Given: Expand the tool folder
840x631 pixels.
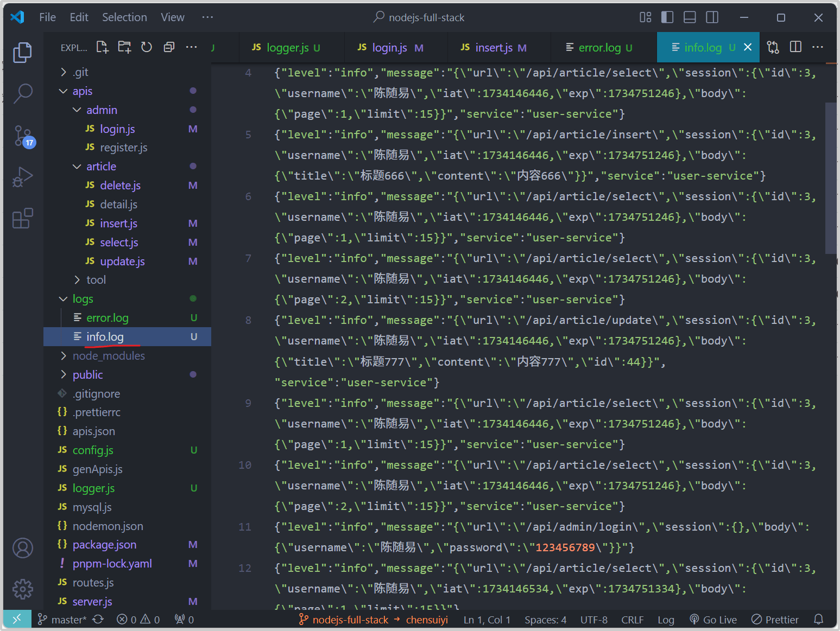Looking at the screenshot, I should coord(127,280).
